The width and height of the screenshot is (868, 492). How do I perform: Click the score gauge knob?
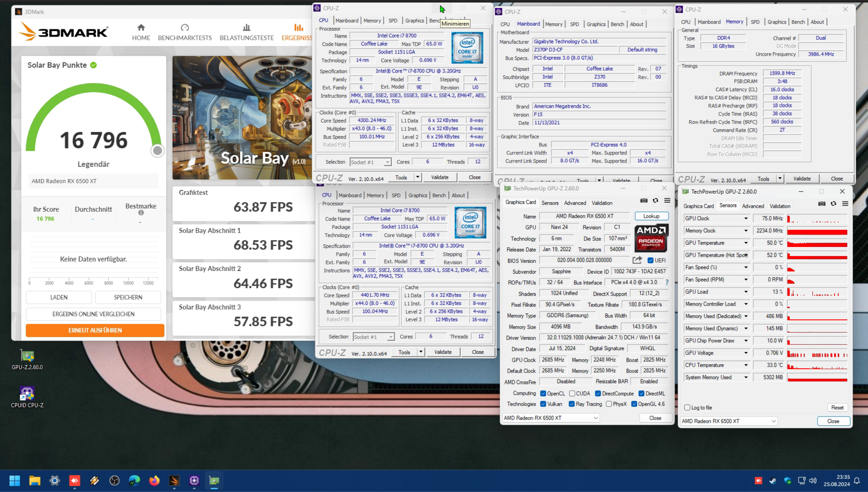[x=157, y=150]
